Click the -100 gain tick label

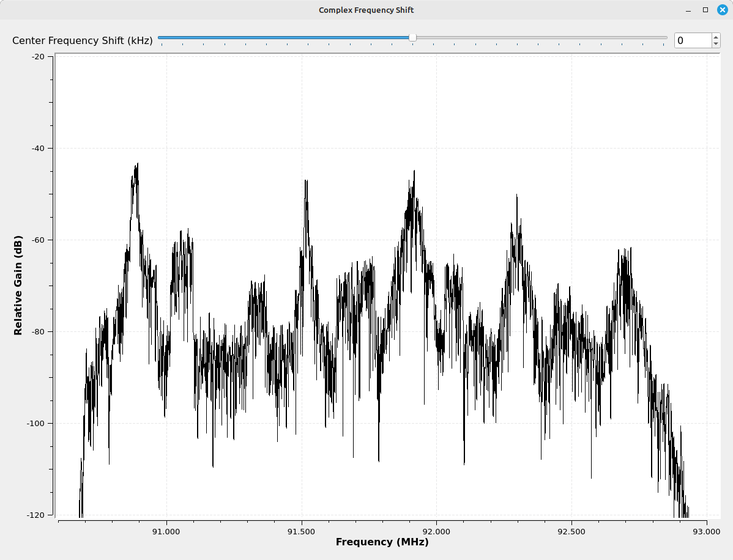coord(36,424)
